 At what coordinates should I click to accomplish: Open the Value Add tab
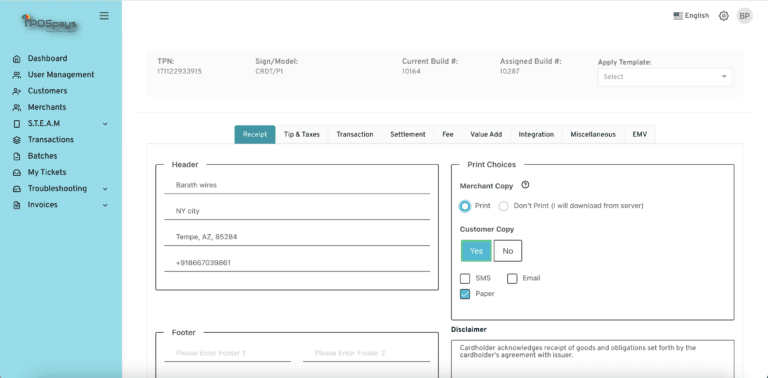[x=486, y=134]
